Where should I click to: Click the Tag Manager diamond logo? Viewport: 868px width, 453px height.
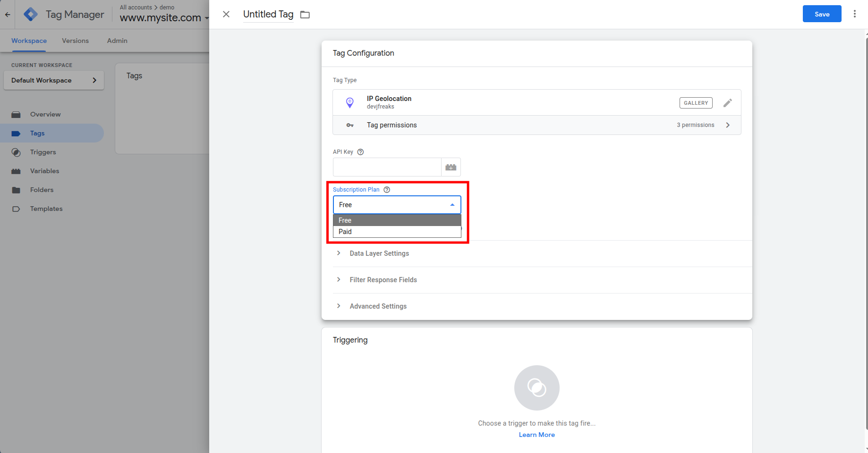31,15
